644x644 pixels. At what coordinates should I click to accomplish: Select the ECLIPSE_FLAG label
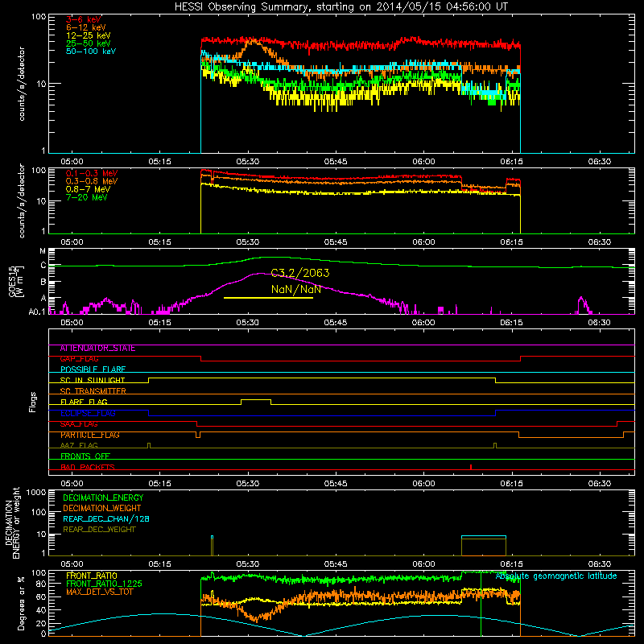point(88,413)
